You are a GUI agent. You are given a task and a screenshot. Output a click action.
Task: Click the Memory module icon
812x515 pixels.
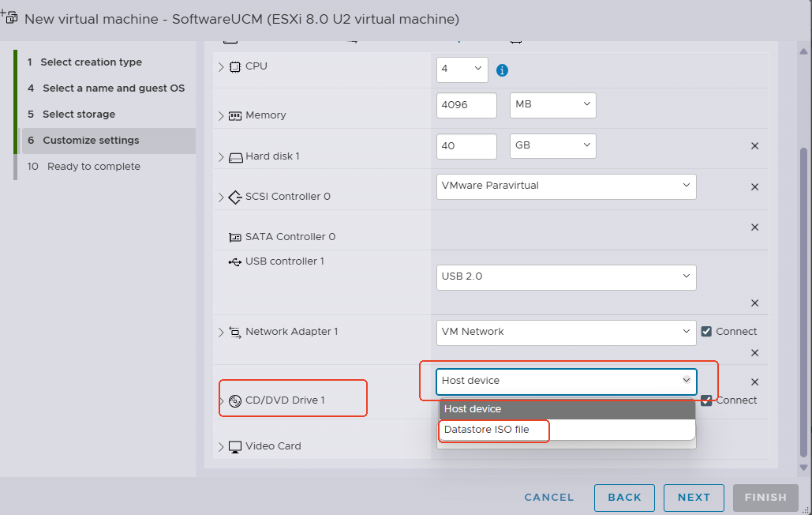coord(235,115)
